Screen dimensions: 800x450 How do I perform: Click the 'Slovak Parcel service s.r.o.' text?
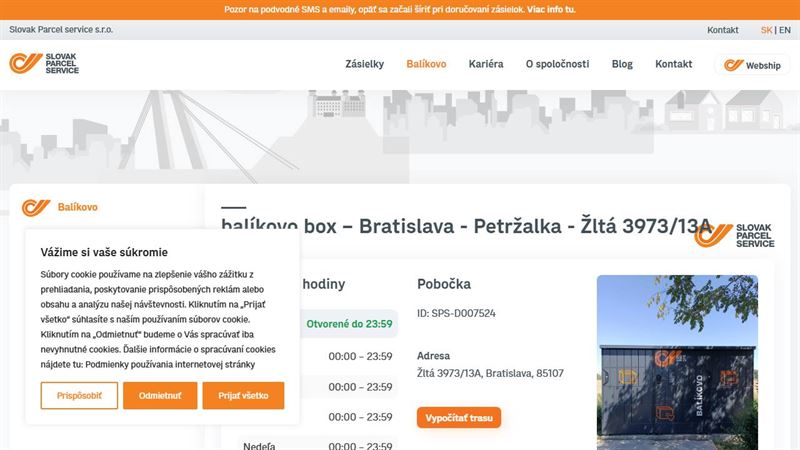point(61,30)
